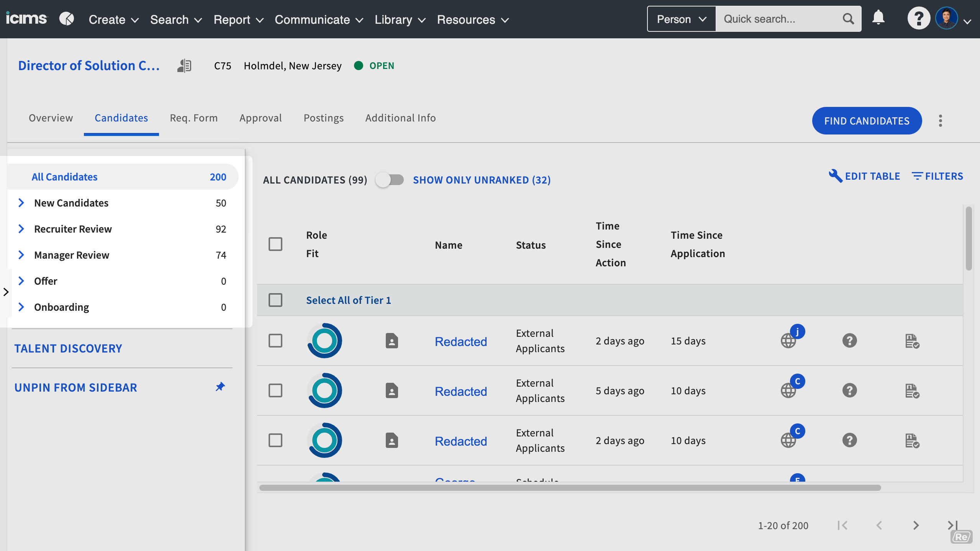Click question mark icon in third Redacted row

click(849, 440)
